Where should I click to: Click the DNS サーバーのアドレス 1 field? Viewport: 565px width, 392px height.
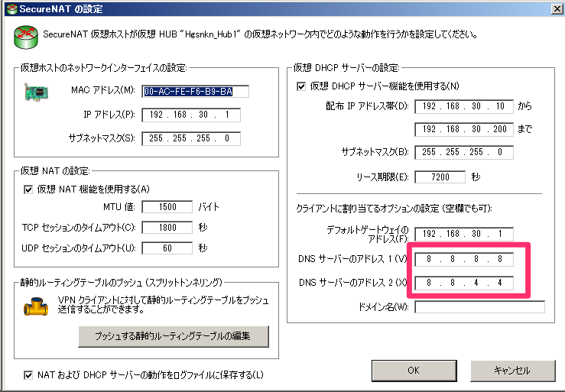click(464, 259)
